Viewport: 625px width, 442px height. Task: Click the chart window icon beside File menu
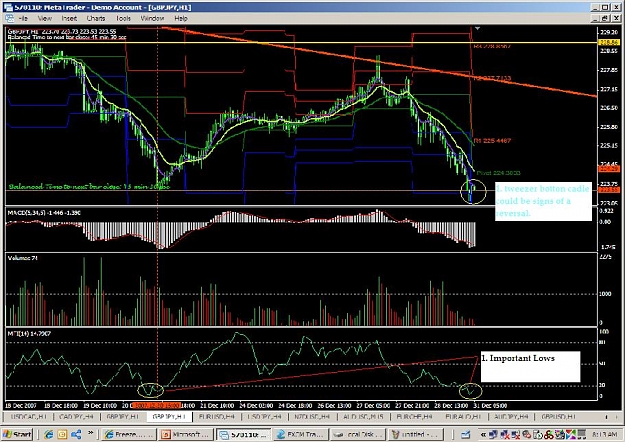(x=10, y=18)
